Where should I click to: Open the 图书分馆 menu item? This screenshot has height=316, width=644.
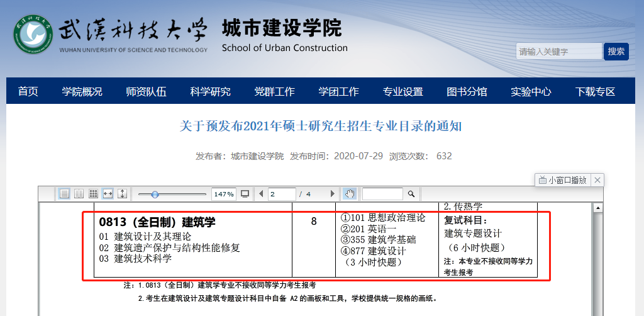tap(467, 92)
